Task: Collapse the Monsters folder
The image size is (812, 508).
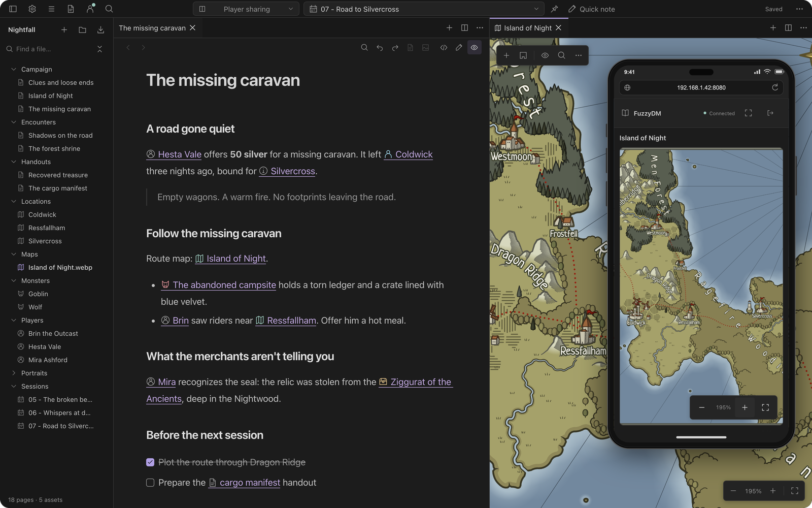Action: [14, 280]
